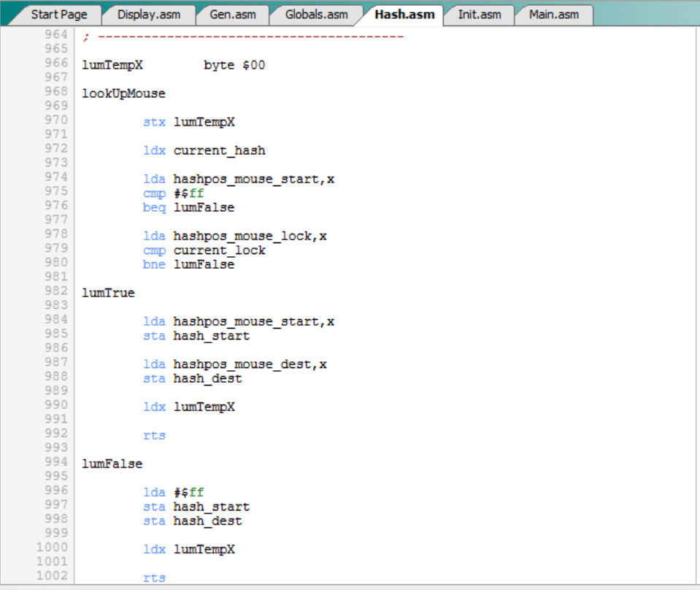The height and width of the screenshot is (590, 700).
Task: Switch to the Start Page tab
Action: 58,15
